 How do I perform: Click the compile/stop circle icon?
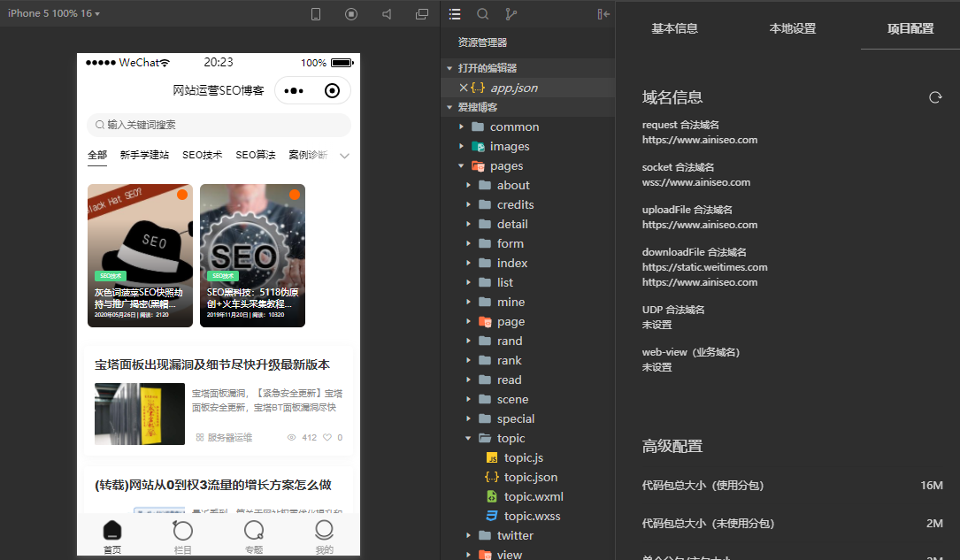coord(350,13)
